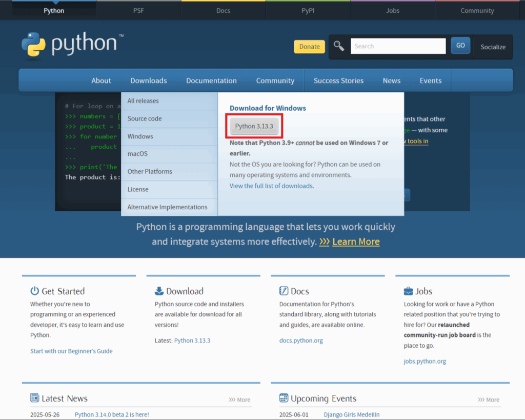Visit the jobs.python.org link

tap(425, 361)
